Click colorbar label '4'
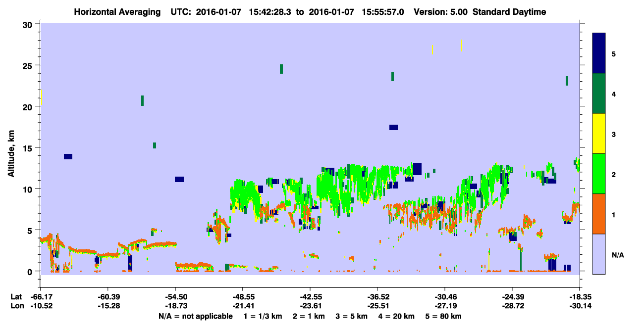 [614, 94]
